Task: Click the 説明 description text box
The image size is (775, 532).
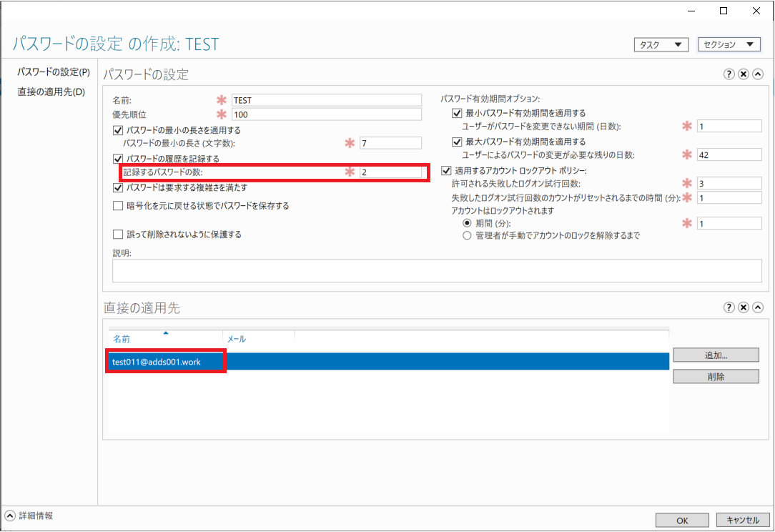Action: 437,271
